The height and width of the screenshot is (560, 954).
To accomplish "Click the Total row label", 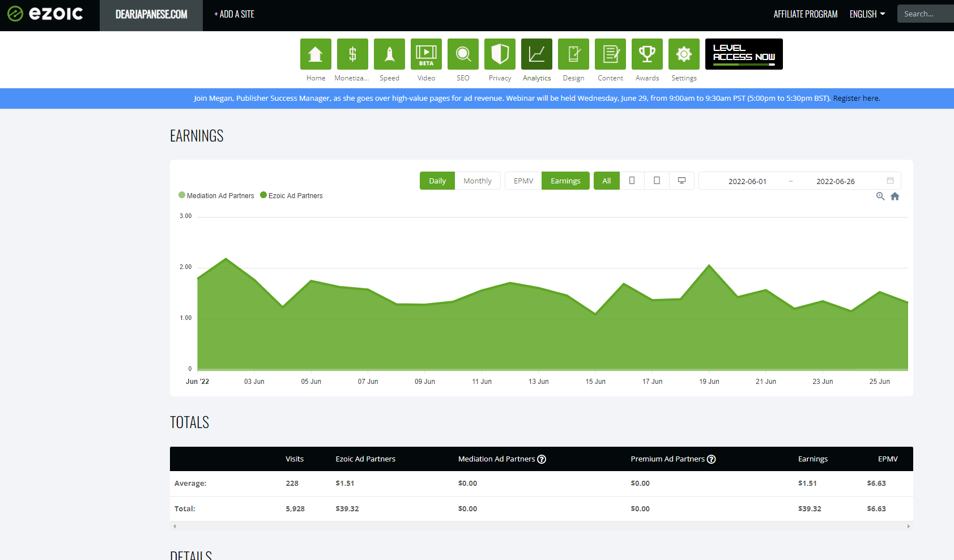I will click(185, 509).
